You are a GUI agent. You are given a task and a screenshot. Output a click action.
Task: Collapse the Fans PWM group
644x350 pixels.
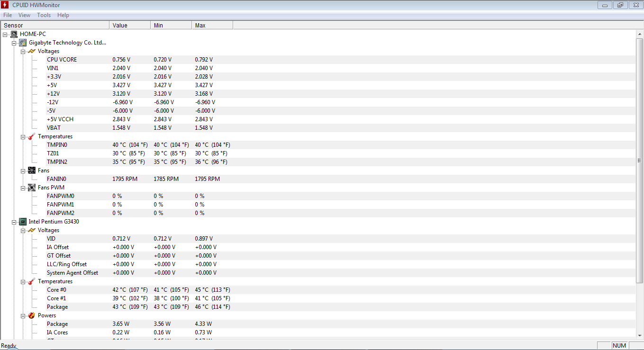point(23,188)
